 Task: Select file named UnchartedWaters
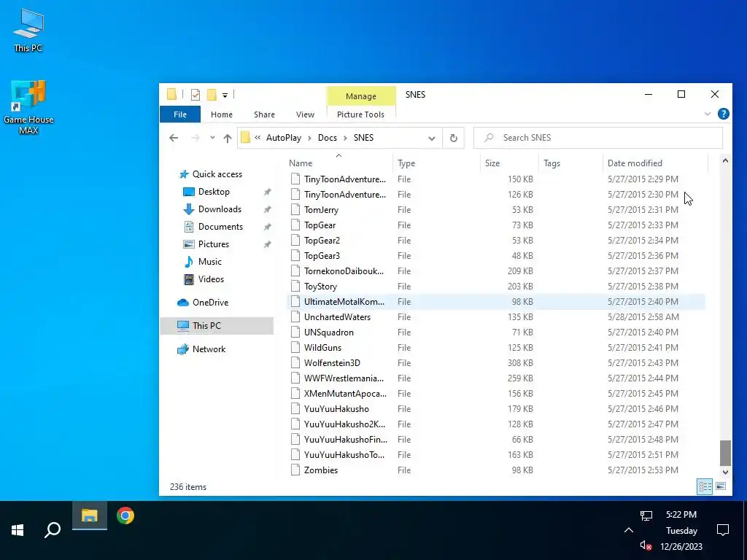(337, 317)
